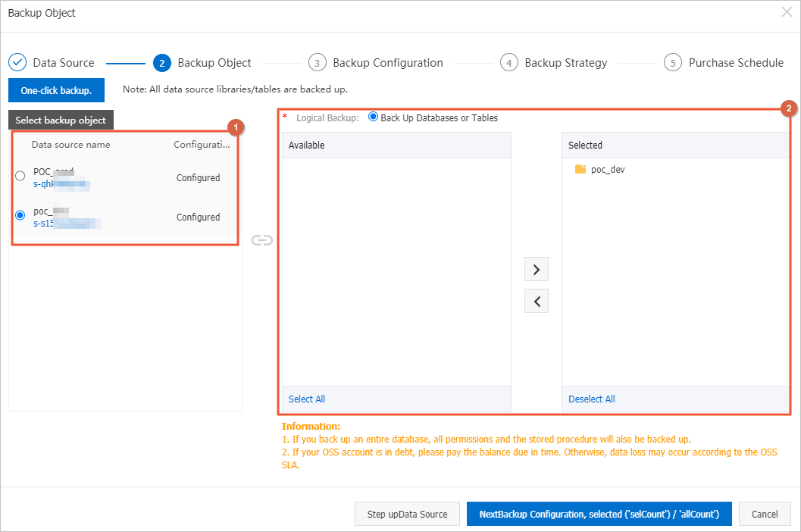Image resolution: width=801 pixels, height=532 pixels.
Task: Click the Configurati... column header
Action: (202, 145)
